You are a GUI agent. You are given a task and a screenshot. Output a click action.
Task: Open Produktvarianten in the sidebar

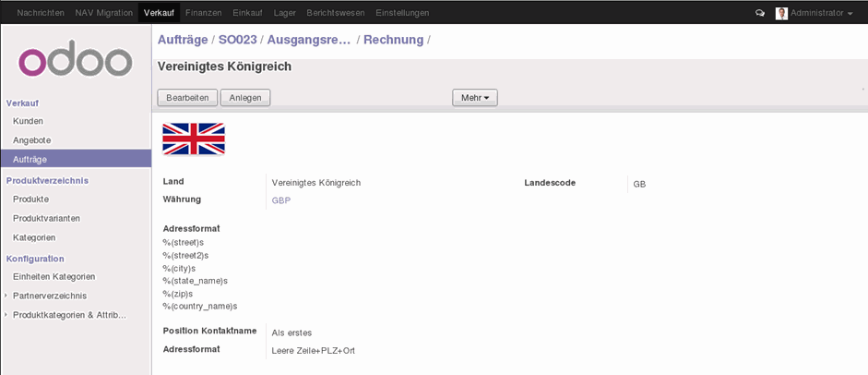coord(46,218)
